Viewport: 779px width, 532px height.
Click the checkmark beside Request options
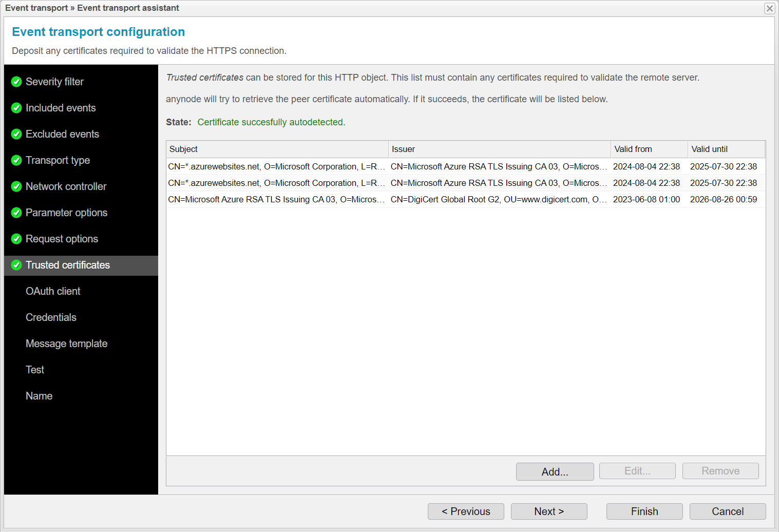(x=16, y=239)
